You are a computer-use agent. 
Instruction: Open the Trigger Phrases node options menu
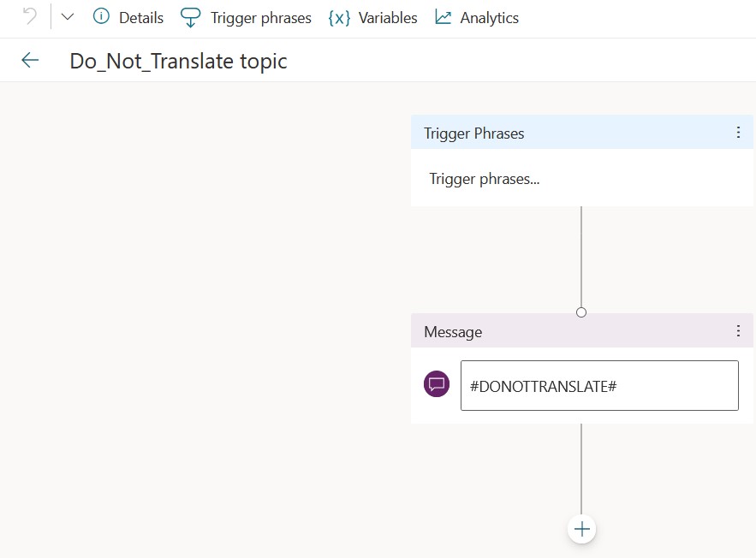[x=738, y=133]
